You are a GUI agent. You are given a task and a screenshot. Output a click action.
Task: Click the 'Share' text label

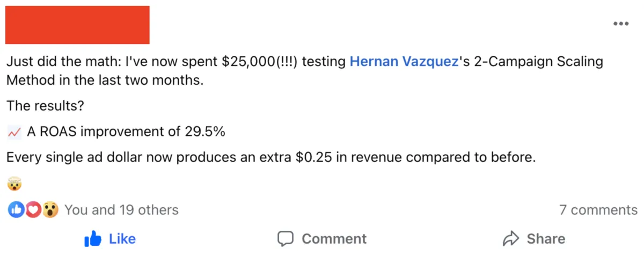[546, 239]
